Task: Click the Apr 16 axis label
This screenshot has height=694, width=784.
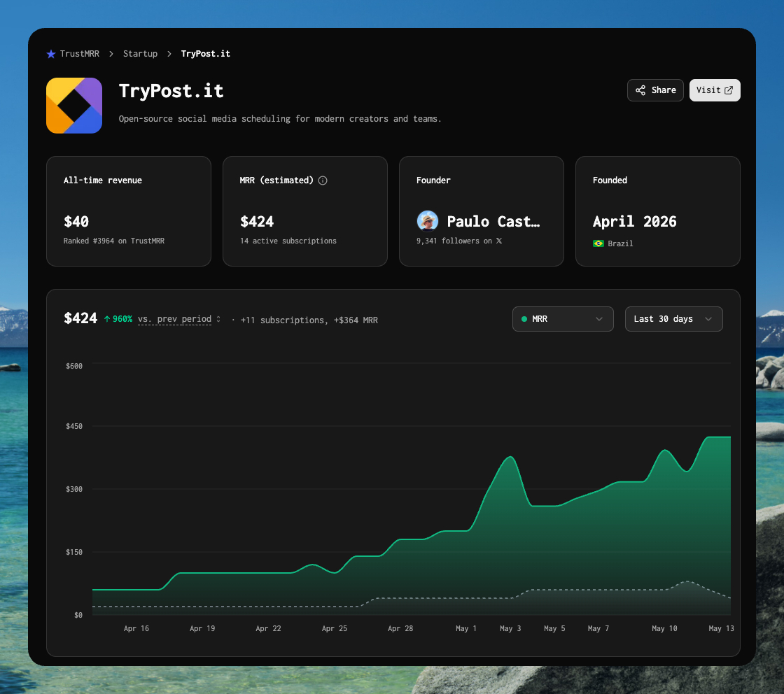Action: [136, 628]
